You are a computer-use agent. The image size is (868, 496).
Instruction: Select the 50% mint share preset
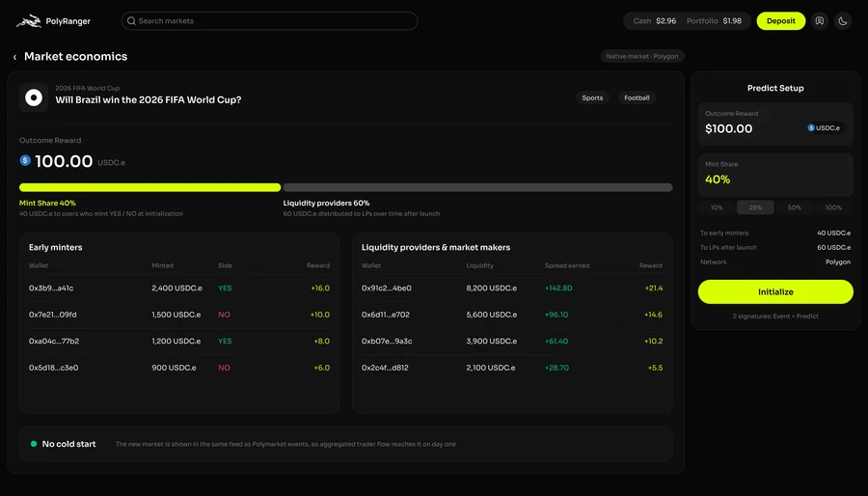pos(795,207)
